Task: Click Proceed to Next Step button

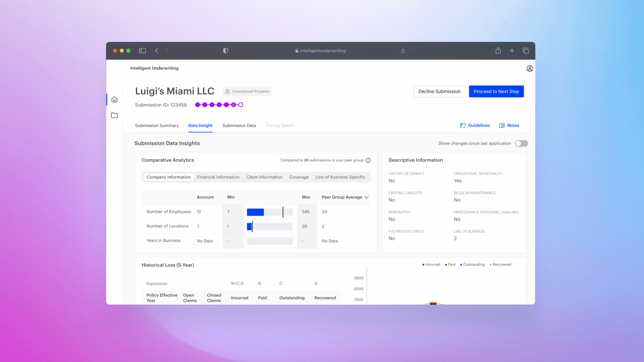Action: point(496,92)
